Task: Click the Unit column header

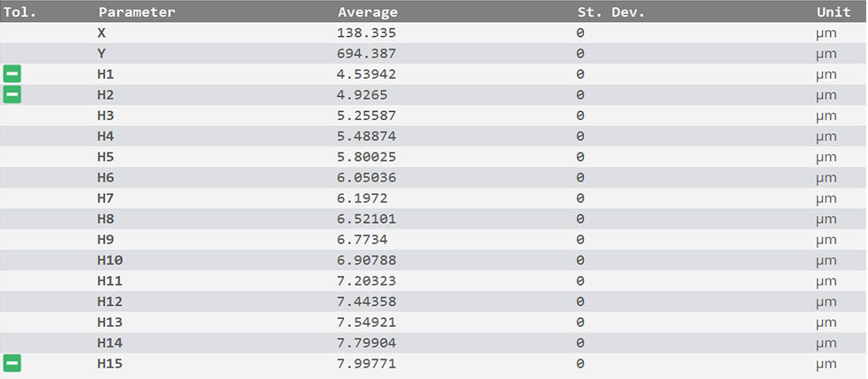Action: (833, 12)
